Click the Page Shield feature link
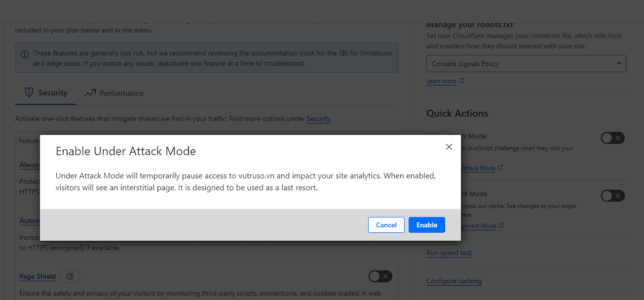The image size is (644, 300). coord(38,276)
